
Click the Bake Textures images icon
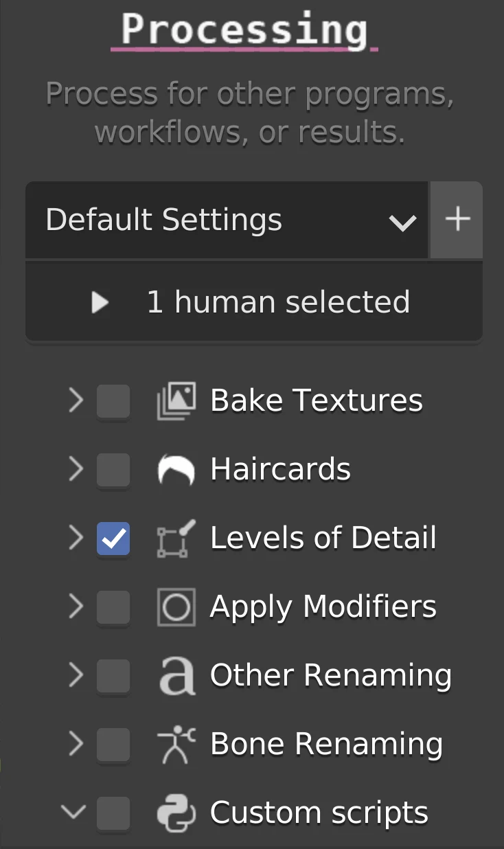click(x=176, y=400)
